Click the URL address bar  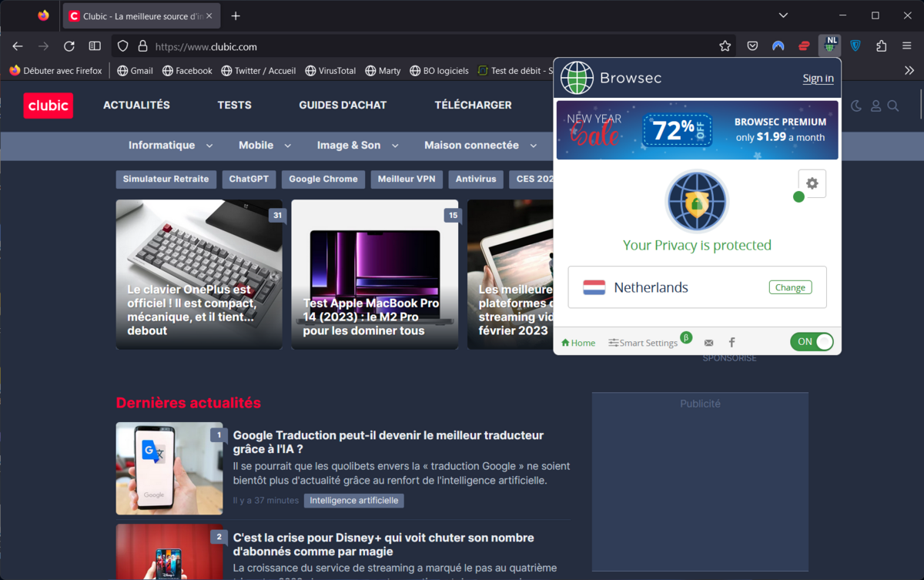click(423, 46)
